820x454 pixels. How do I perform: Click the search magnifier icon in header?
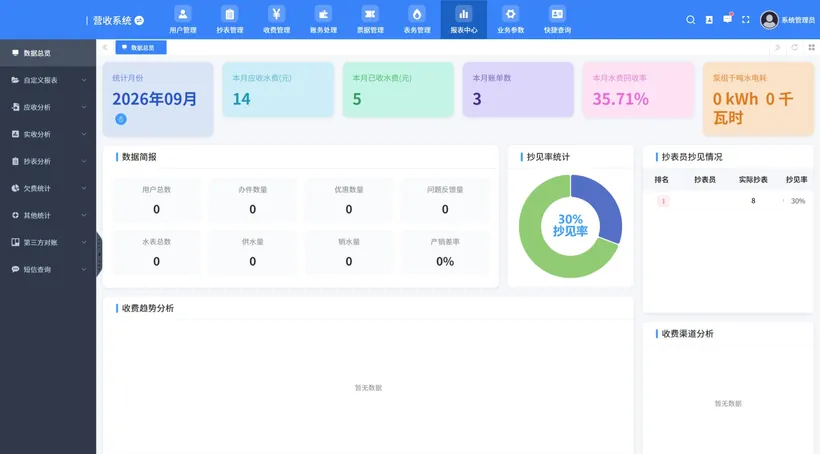coord(690,20)
